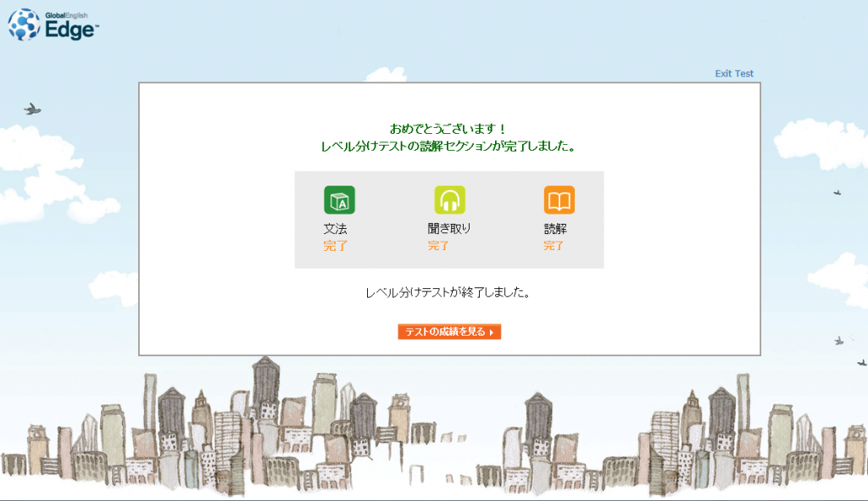Viewport: 868px width, 501px height.
Task: Click the GlobalEnglish Edge logo
Action: click(x=53, y=25)
